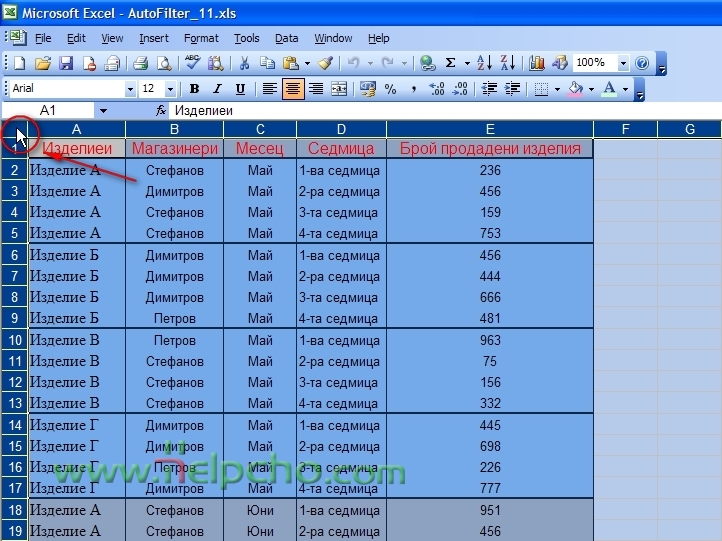
Task: Toggle Bold formatting
Action: pyautogui.click(x=194, y=88)
